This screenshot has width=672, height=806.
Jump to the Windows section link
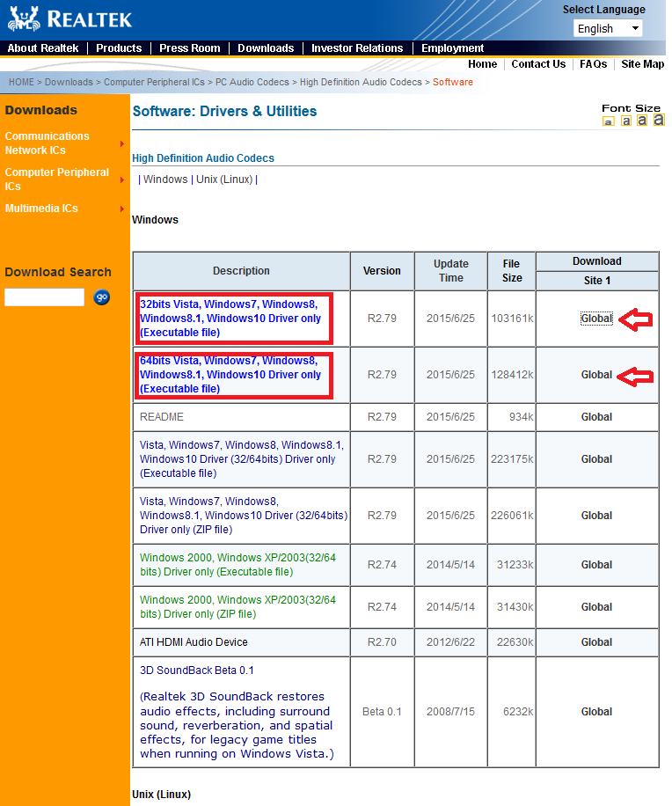coord(165,180)
